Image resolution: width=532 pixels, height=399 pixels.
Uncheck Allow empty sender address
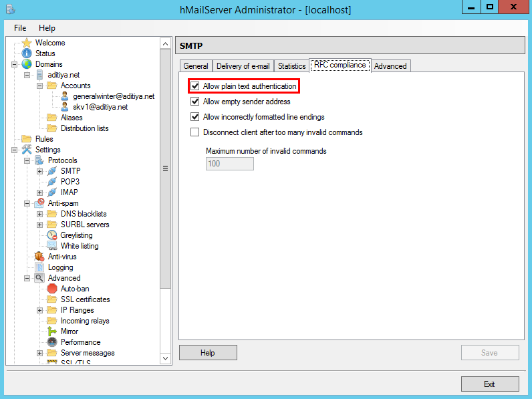coord(194,102)
